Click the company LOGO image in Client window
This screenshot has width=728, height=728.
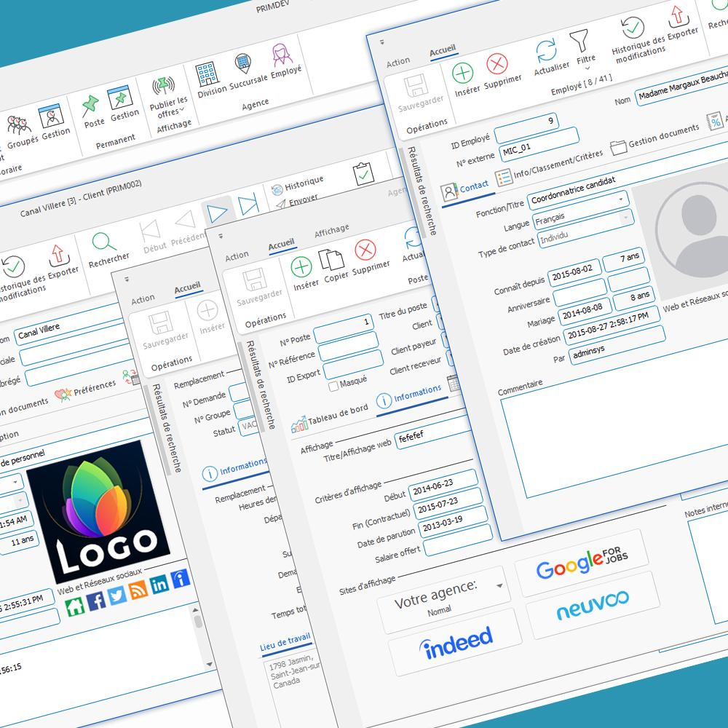[98, 511]
